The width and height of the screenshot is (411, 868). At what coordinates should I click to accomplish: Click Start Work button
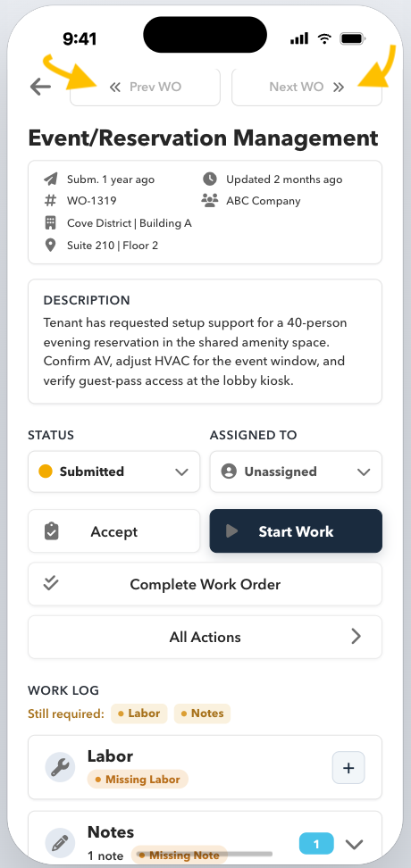coord(296,531)
